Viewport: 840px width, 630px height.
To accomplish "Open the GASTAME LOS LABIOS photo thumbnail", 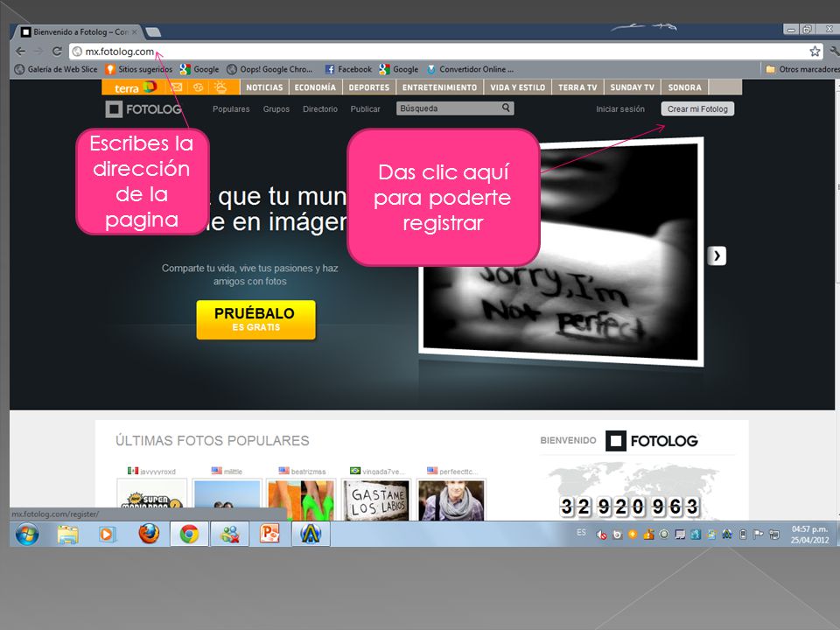I will coord(377,500).
